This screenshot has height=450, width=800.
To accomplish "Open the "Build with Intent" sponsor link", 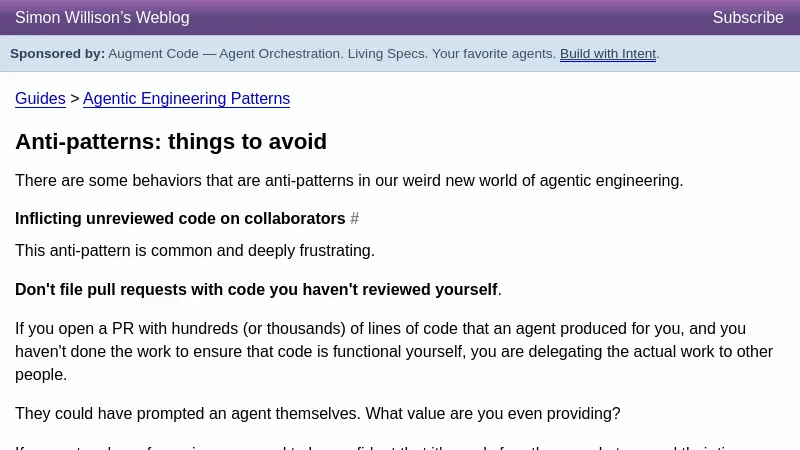I will tap(607, 54).
